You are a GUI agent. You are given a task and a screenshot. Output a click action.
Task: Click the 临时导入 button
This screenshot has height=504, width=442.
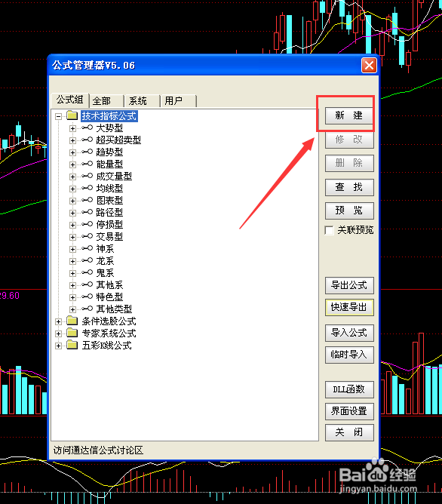(349, 355)
